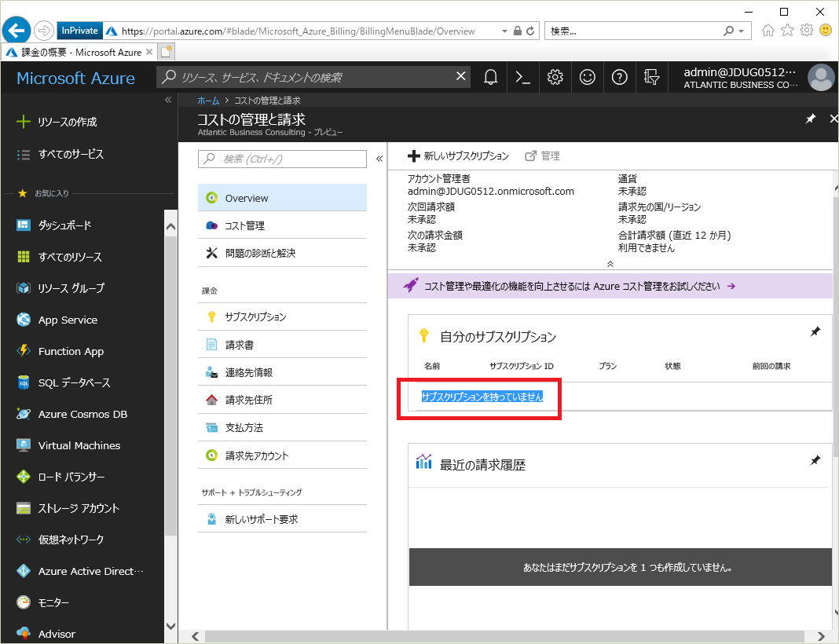
Task: Click the browser 検索 field
Action: click(x=634, y=31)
